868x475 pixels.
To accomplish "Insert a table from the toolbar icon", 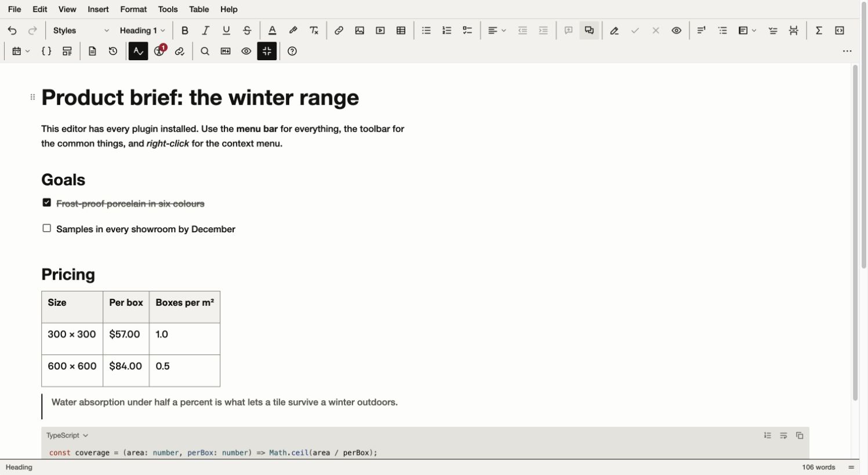I will coord(401,31).
